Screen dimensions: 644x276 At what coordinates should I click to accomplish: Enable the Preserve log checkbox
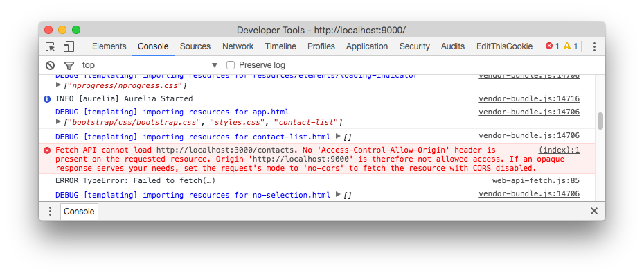coord(231,65)
